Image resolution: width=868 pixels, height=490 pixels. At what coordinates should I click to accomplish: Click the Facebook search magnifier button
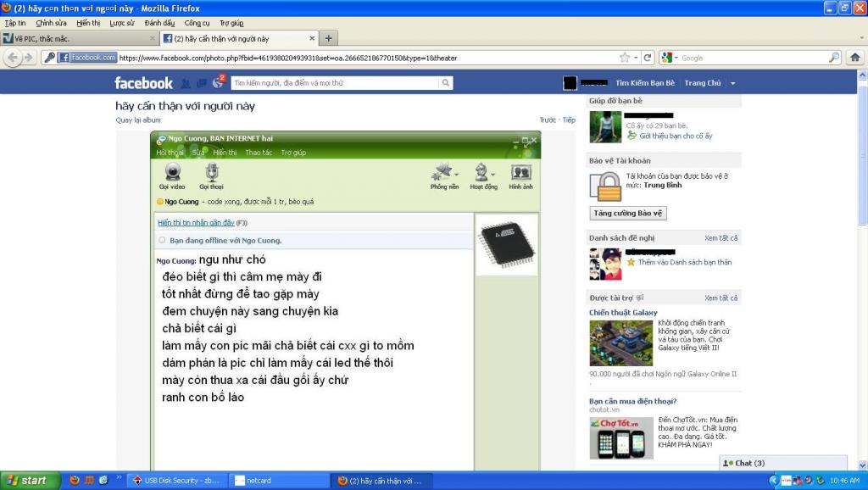point(446,83)
